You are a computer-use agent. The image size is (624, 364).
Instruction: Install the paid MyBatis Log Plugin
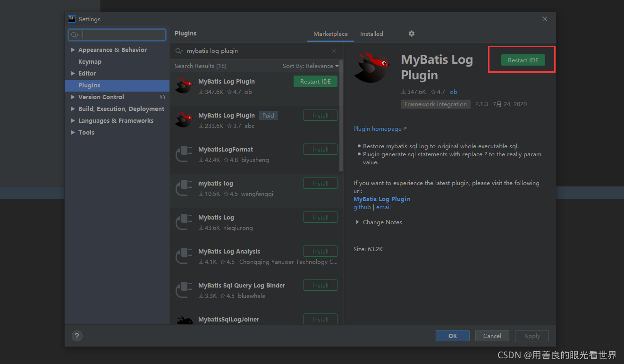coord(320,115)
